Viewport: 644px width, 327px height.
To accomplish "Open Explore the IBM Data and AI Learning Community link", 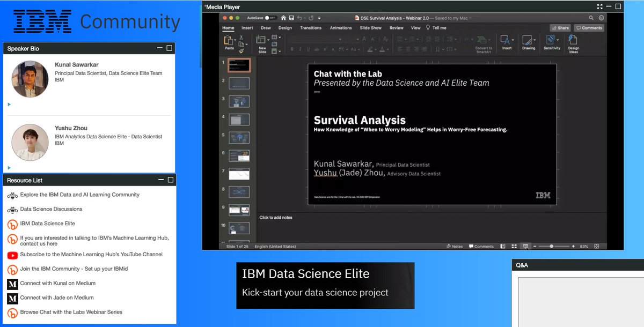I will (80, 195).
